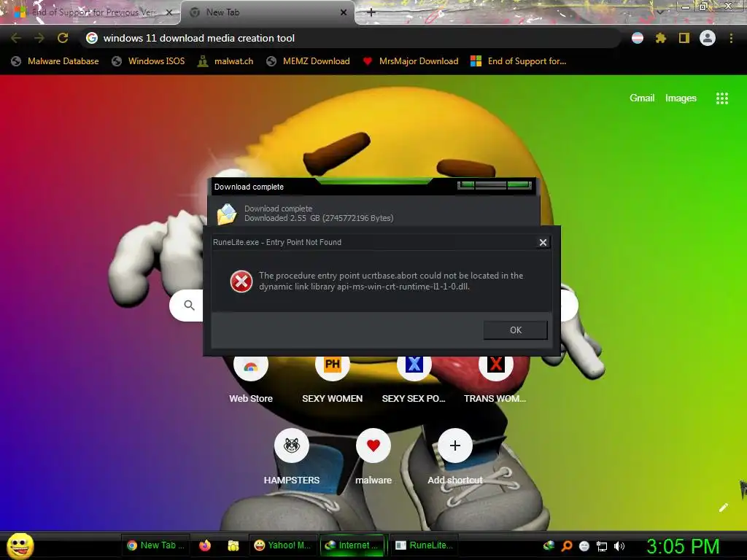
Task: Close the New Tab tab
Action: tap(344, 12)
